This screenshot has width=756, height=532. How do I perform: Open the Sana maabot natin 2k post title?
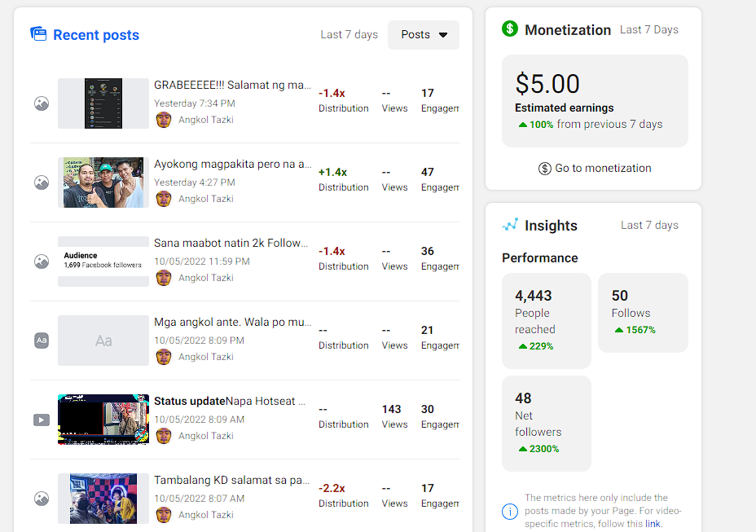(x=232, y=243)
